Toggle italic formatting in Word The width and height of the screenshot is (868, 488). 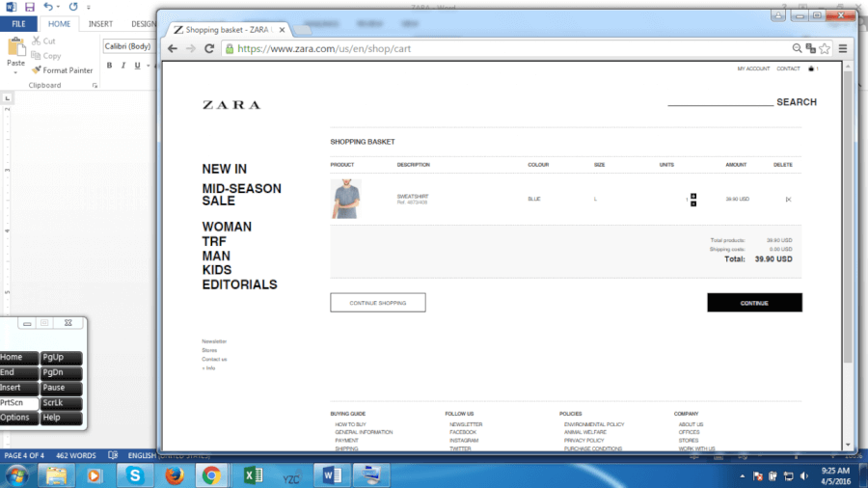point(123,66)
